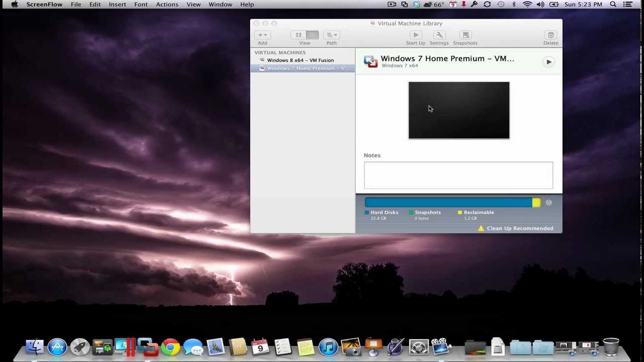Open the File menu
This screenshot has height=362, width=644.
[76, 5]
